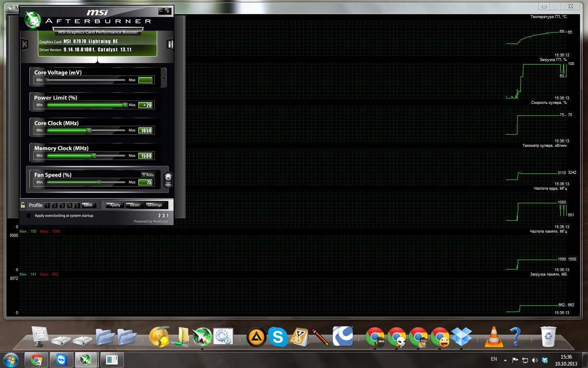588x368 pixels.
Task: Open the notepad with orange X dock icon
Action: [299, 337]
